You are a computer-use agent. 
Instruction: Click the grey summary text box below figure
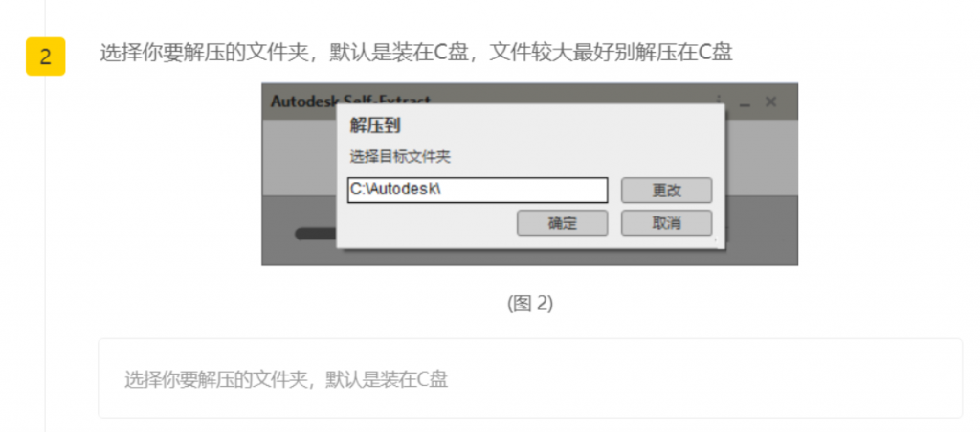pos(530,378)
